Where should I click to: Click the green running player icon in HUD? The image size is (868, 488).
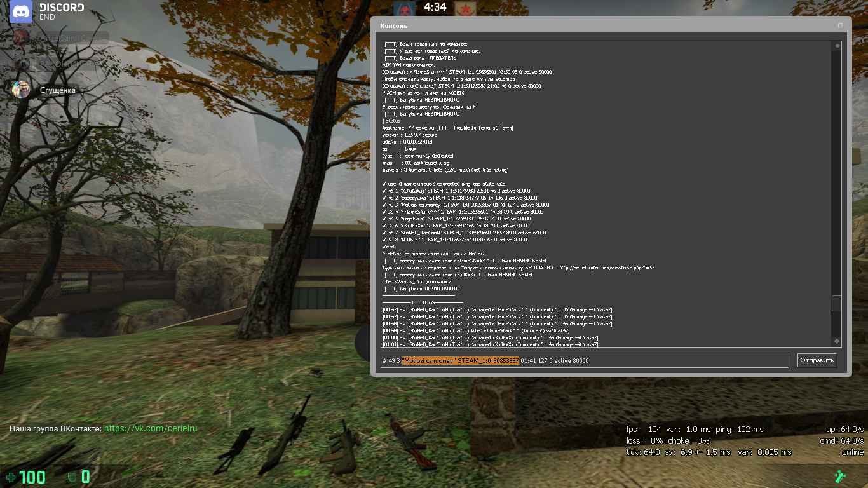pyautogui.click(x=839, y=476)
